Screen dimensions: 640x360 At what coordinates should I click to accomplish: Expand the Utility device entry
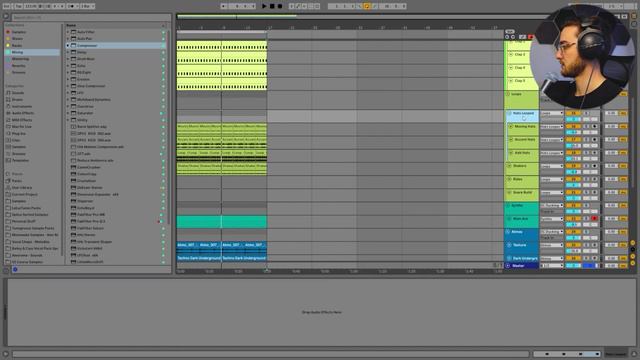pos(68,120)
